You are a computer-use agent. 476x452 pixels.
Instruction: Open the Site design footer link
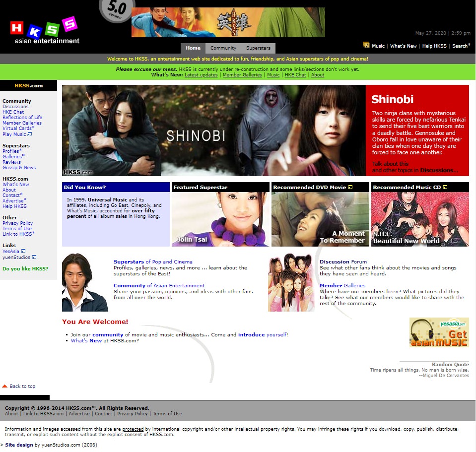coord(19,445)
